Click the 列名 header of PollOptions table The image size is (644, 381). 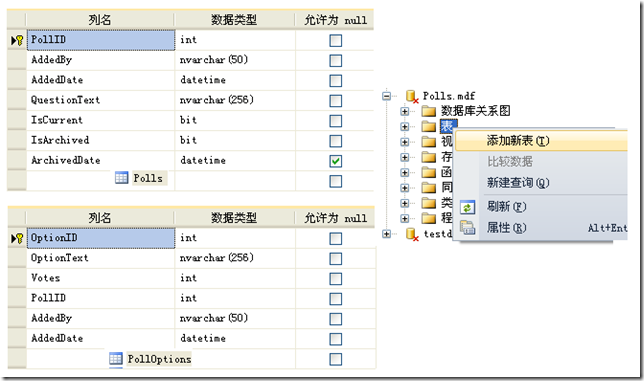click(x=100, y=218)
